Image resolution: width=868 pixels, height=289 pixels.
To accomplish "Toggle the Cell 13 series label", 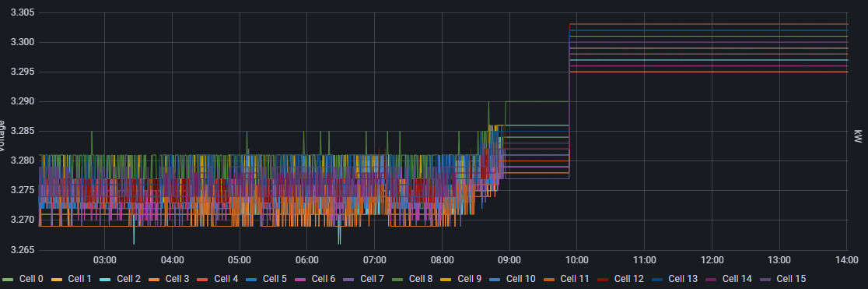I will (x=683, y=278).
